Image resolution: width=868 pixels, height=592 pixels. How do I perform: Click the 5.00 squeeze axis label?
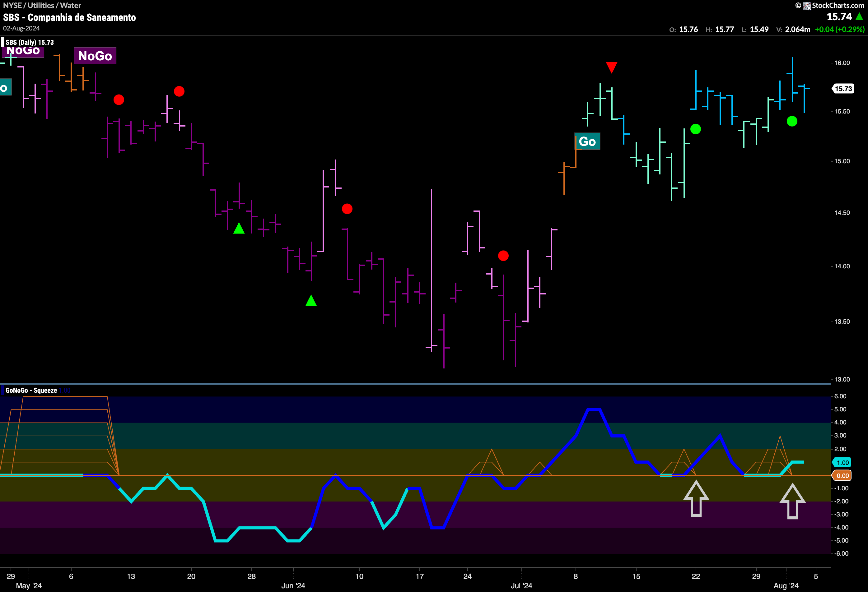click(840, 409)
